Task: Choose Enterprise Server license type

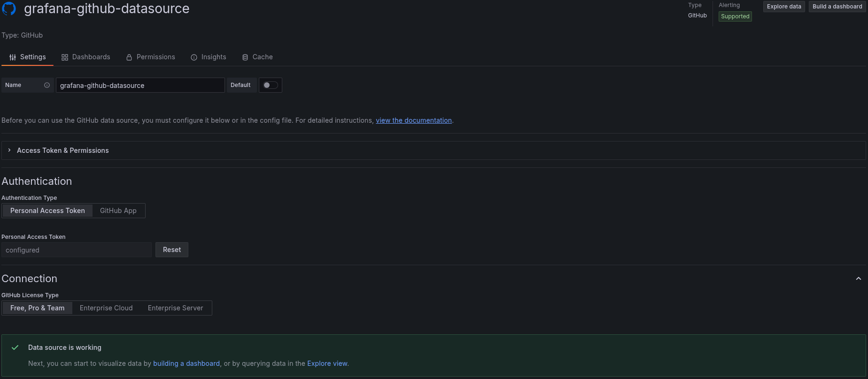Action: click(x=175, y=308)
